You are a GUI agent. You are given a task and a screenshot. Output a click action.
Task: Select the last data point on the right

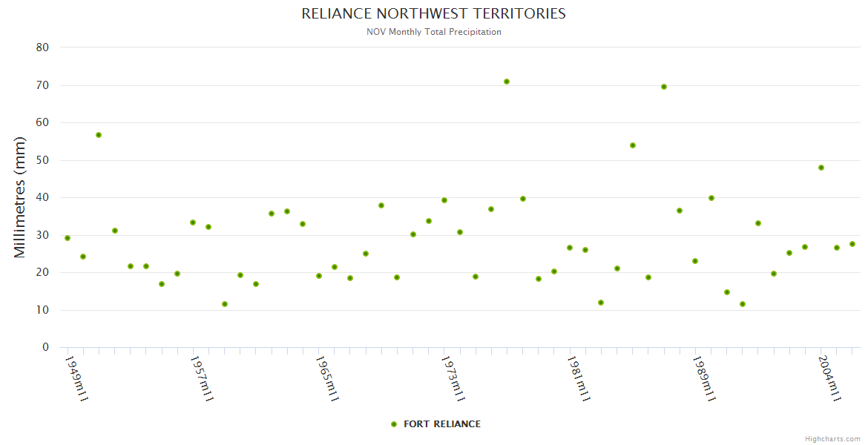(x=852, y=244)
